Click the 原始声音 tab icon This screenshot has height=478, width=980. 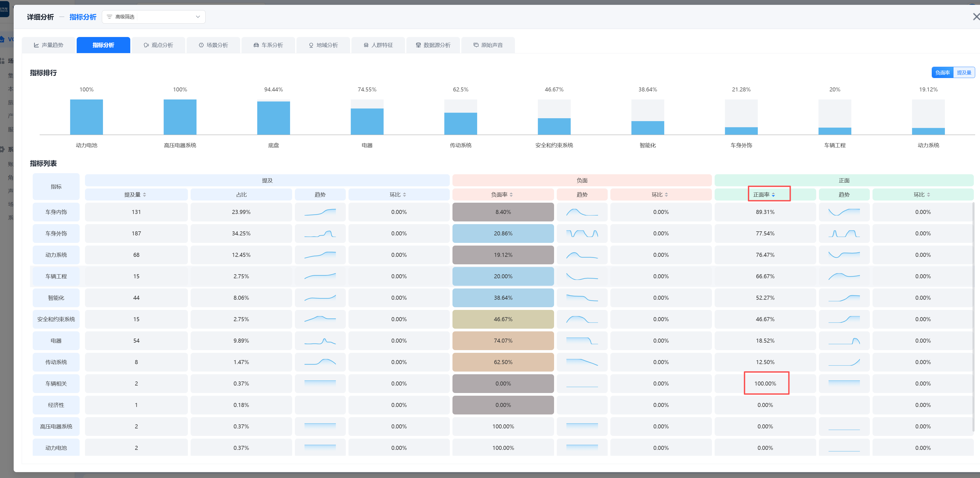pyautogui.click(x=476, y=45)
